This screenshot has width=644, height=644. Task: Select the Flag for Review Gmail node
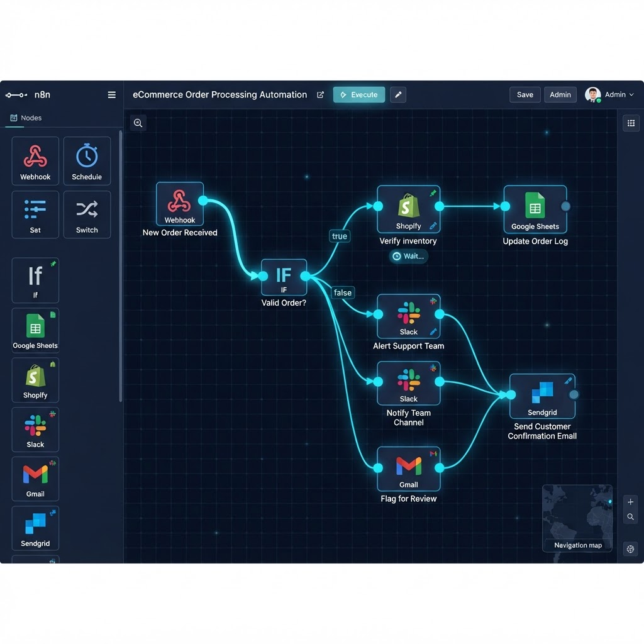tap(409, 469)
